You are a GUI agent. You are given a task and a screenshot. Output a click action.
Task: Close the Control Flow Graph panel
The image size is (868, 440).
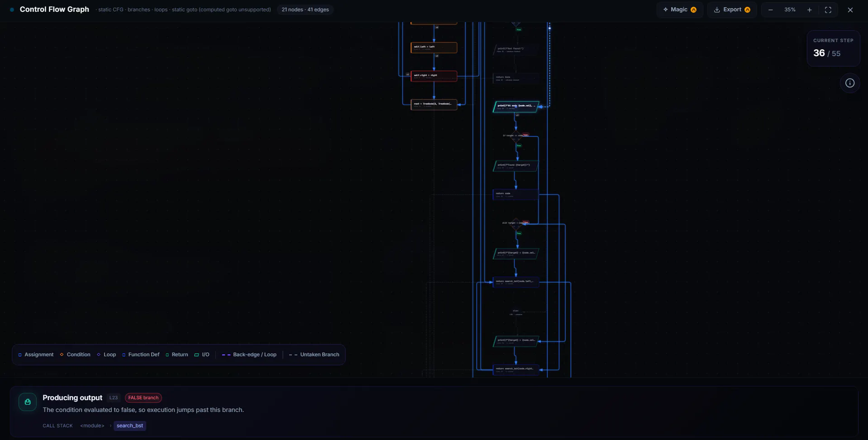(x=850, y=10)
